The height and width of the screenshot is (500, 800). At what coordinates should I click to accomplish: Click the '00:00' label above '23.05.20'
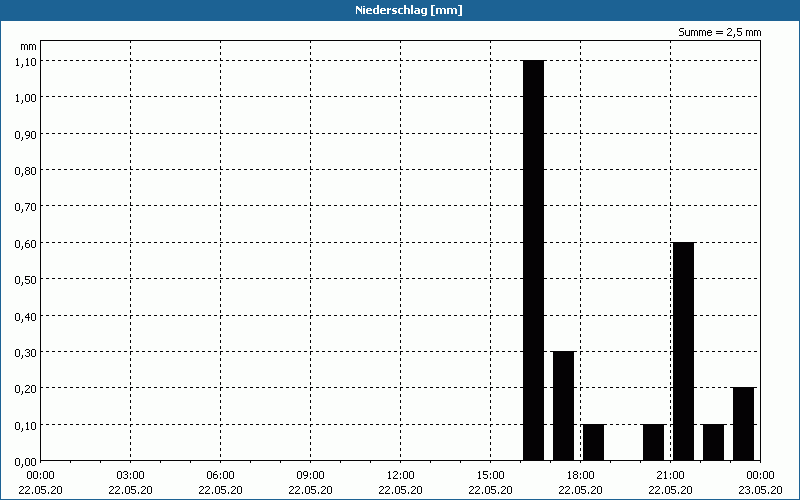(x=760, y=476)
